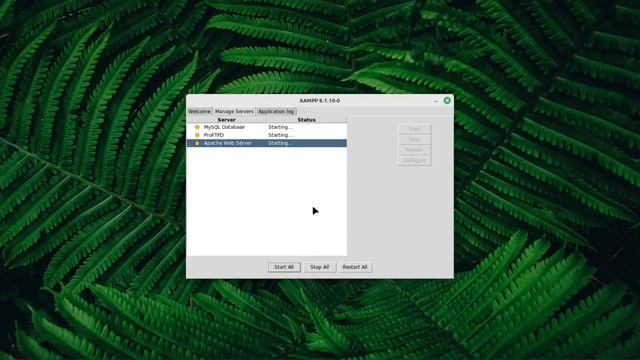The image size is (640, 360).
Task: Select the ProFTPD server row
Action: [x=267, y=135]
